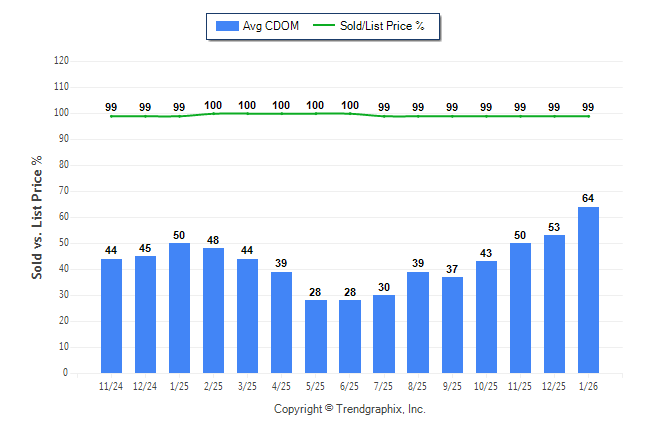Click the green line point above 1/26

[x=588, y=116]
